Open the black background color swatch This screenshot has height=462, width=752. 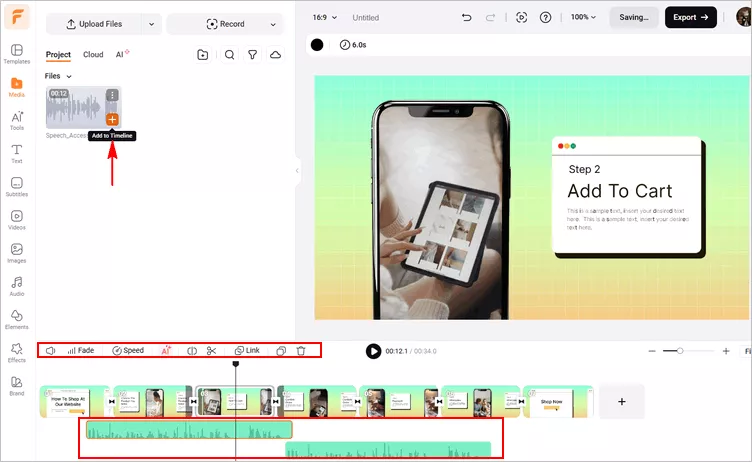317,45
